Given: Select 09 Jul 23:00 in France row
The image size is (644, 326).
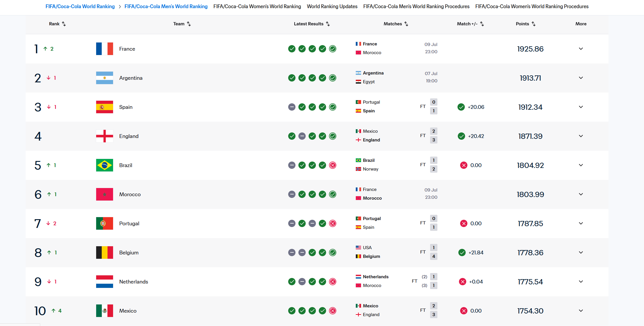Looking at the screenshot, I should (431, 48).
